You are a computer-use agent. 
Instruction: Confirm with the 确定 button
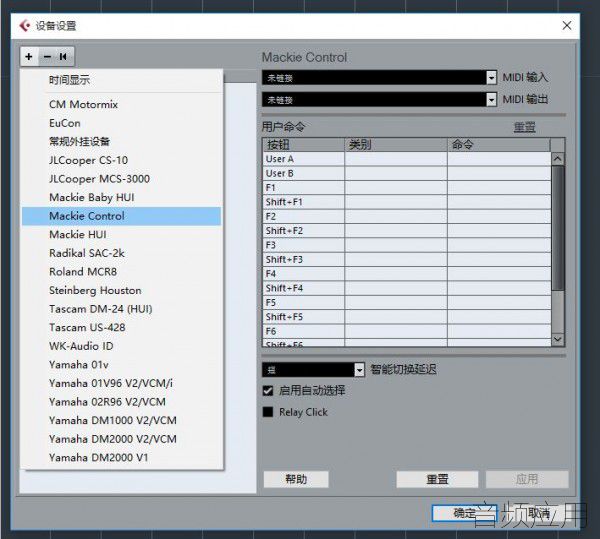pyautogui.click(x=464, y=513)
